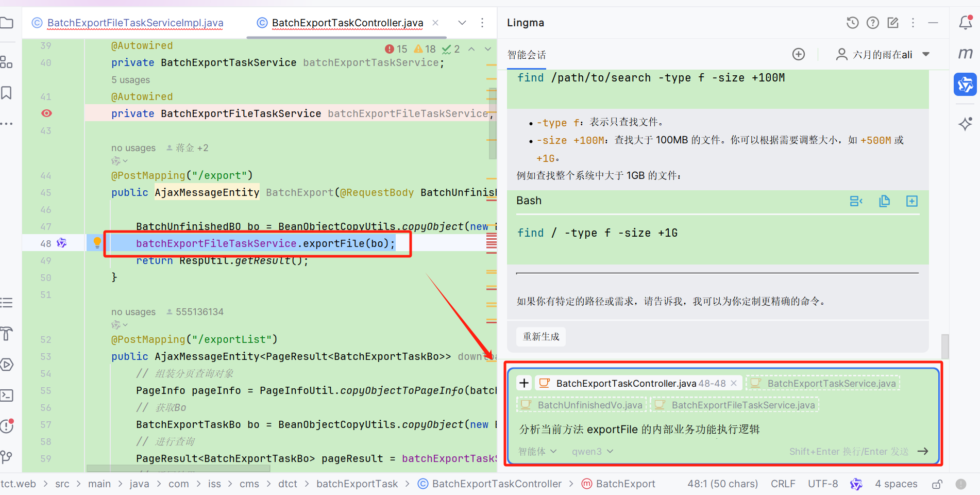
Task: Open the Terminal tool window
Action: click(x=7, y=395)
